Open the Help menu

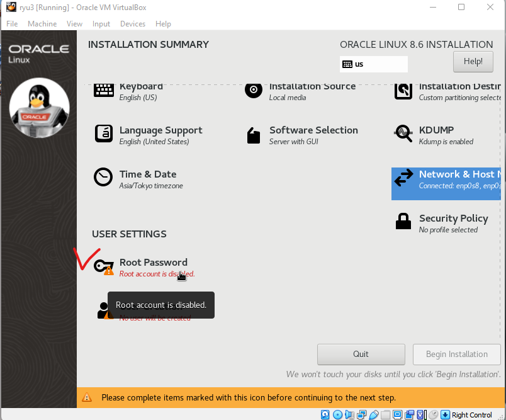tap(163, 24)
